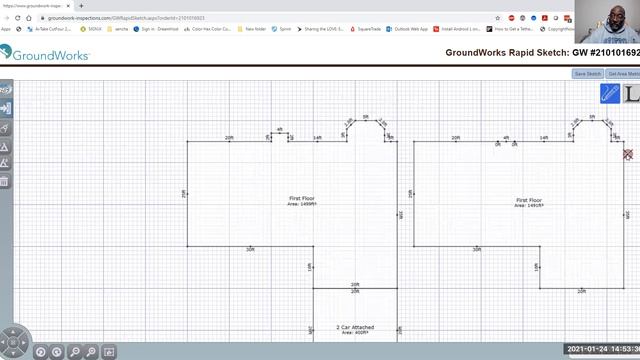Select the angle measure tool in the left sidebar

click(4, 163)
